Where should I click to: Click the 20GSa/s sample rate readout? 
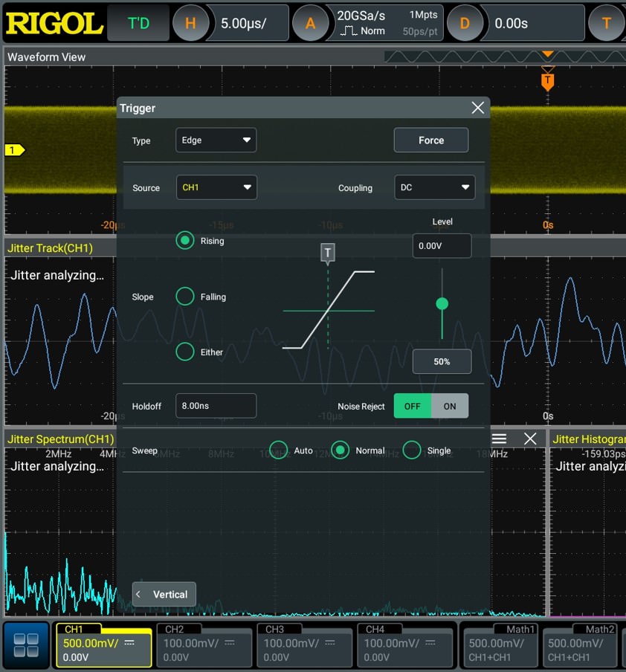[361, 16]
